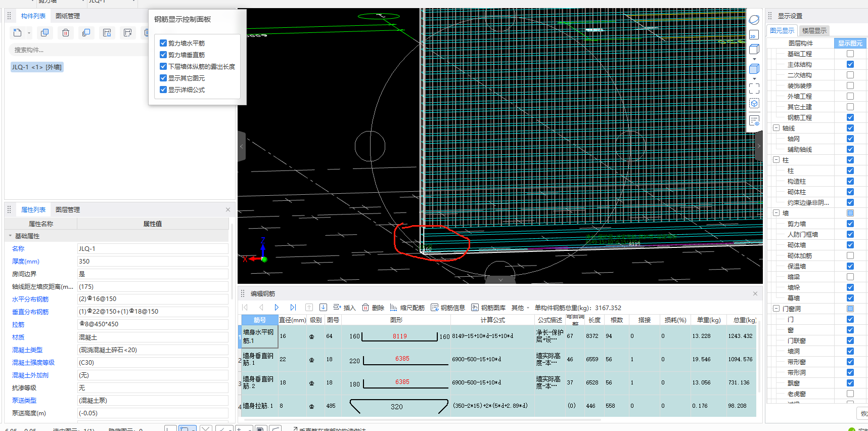Toggle 显示其它图元 checkbox

tap(163, 78)
